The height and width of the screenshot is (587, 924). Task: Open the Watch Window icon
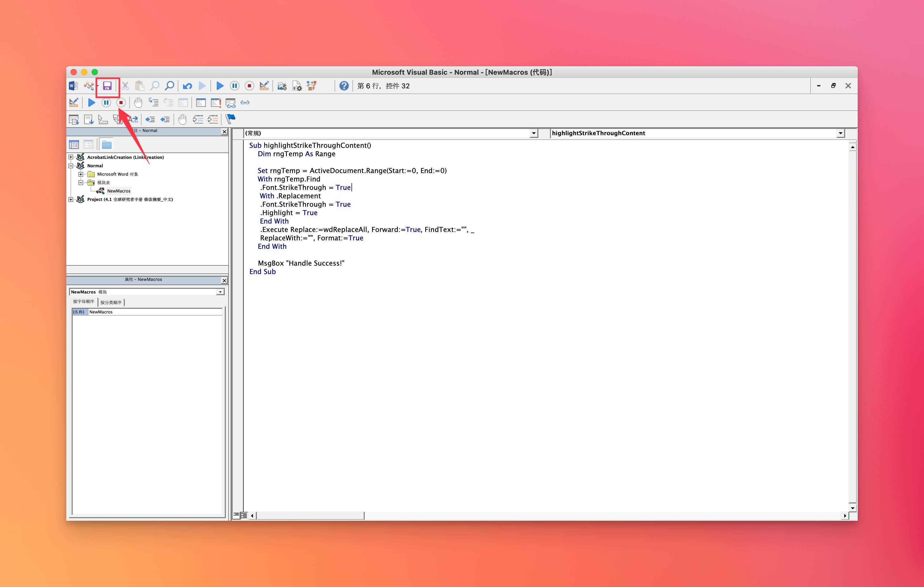click(x=231, y=103)
